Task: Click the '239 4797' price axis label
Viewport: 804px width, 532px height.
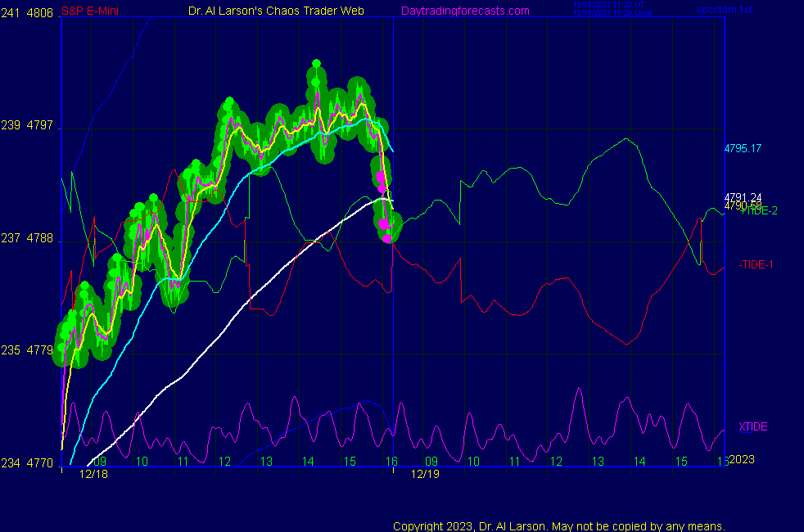Action: coord(27,125)
